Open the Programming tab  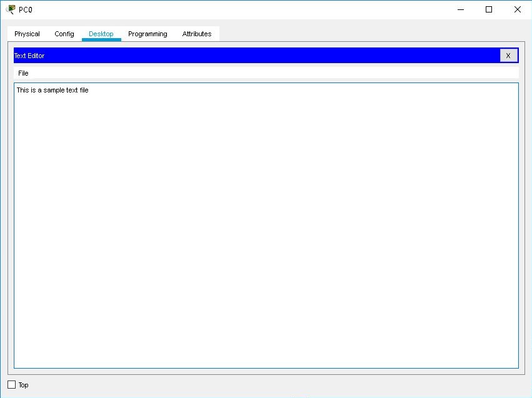point(148,34)
